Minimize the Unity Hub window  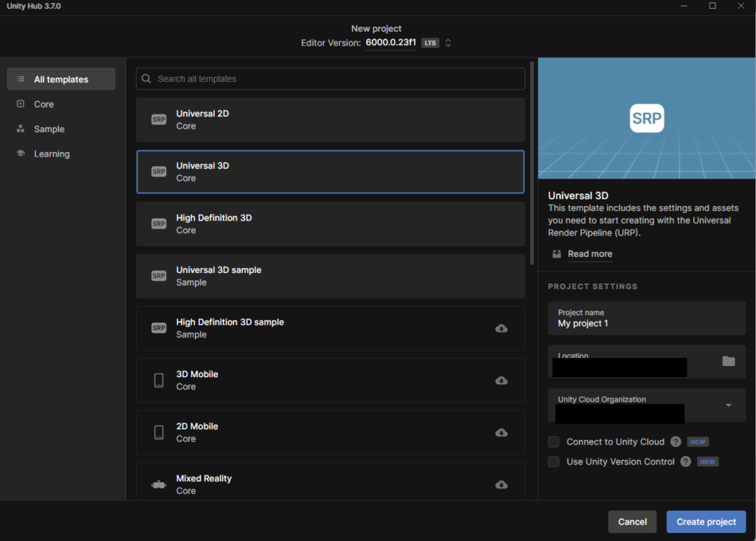(684, 6)
